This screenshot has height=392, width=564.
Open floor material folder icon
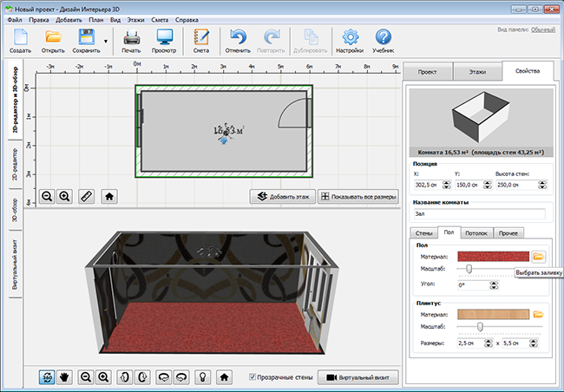pyautogui.click(x=539, y=257)
